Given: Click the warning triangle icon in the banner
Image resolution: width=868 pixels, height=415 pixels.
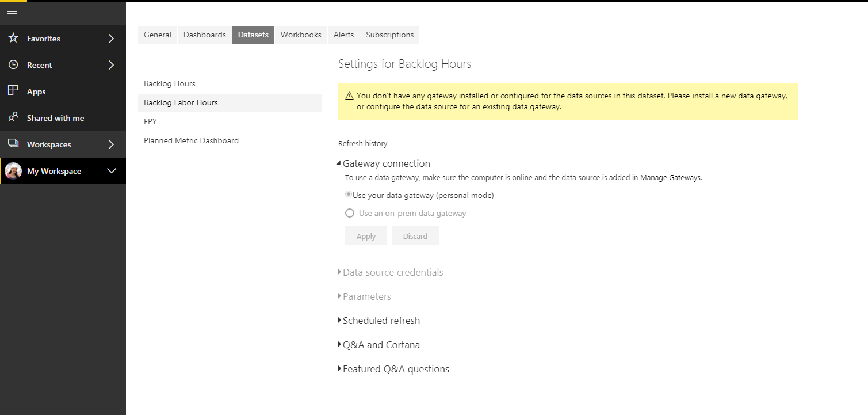Looking at the screenshot, I should coord(349,96).
